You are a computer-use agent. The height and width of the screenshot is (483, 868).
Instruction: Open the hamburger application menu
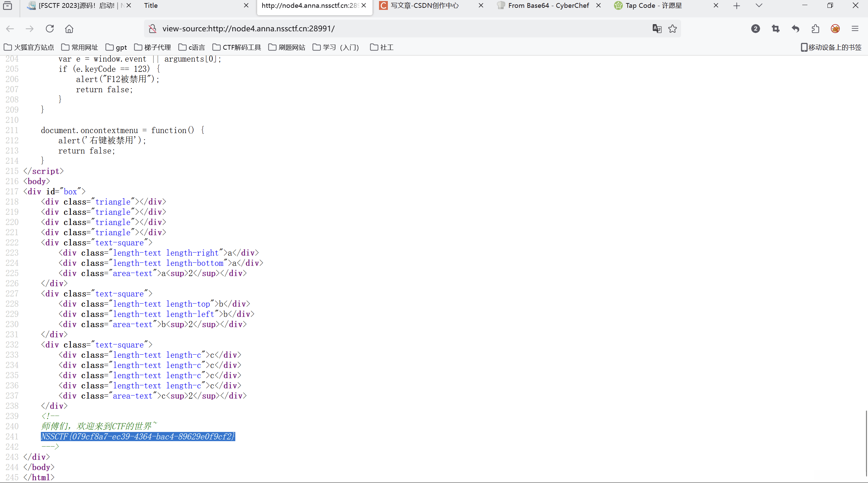pyautogui.click(x=855, y=29)
